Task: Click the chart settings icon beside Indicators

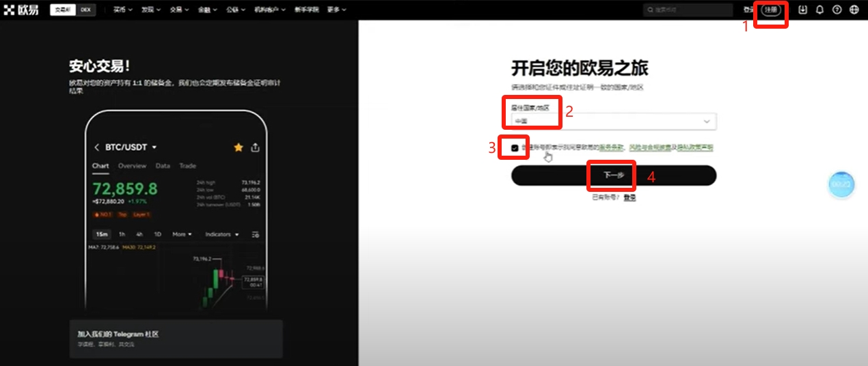Action: (x=256, y=234)
